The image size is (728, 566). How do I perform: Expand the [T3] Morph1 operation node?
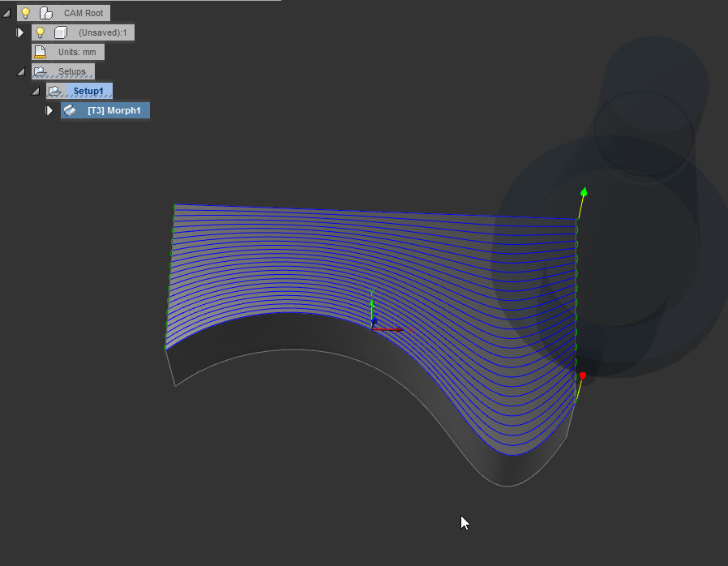pyautogui.click(x=49, y=109)
